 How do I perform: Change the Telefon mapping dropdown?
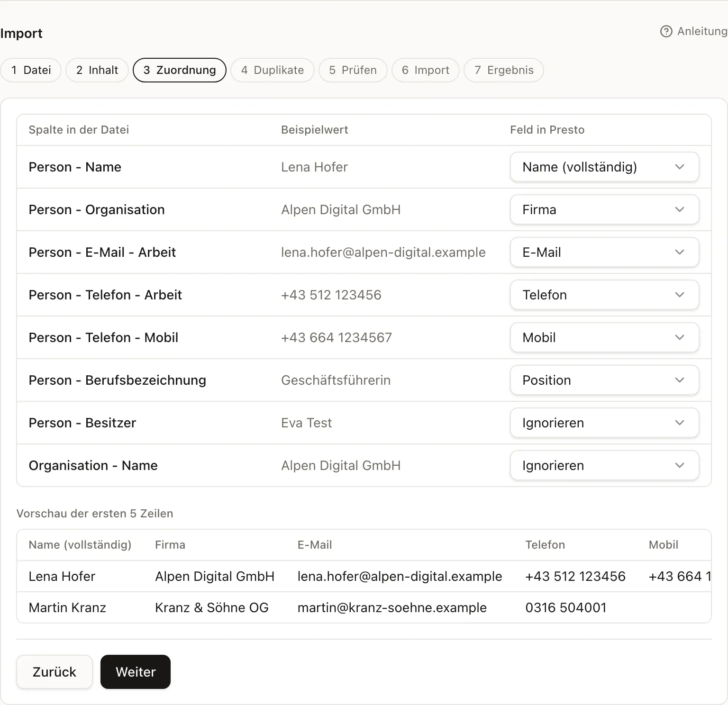[x=604, y=295]
